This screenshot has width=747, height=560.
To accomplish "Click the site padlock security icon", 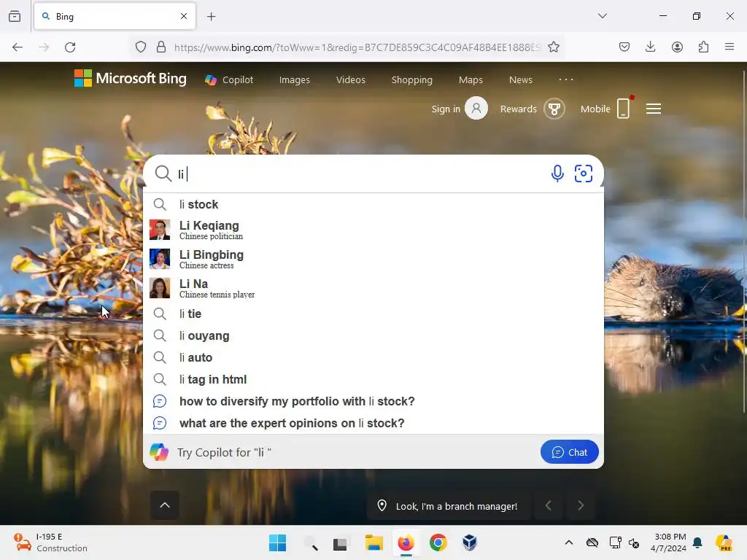I will pyautogui.click(x=161, y=47).
